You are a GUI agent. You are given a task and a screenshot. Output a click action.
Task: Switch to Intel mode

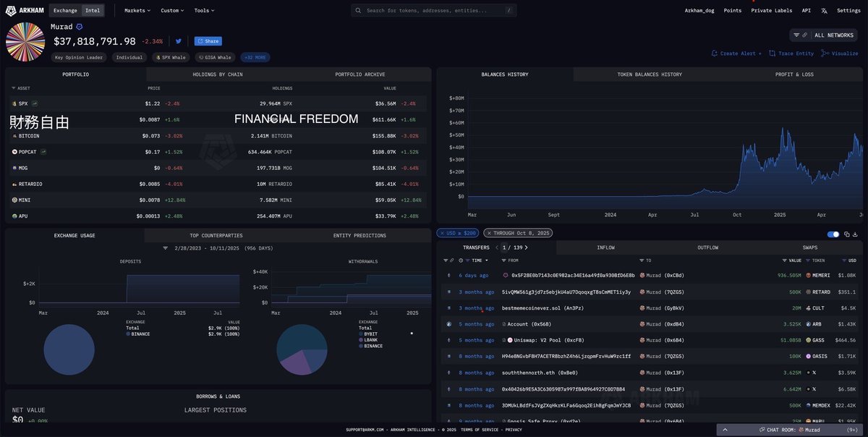coord(93,11)
